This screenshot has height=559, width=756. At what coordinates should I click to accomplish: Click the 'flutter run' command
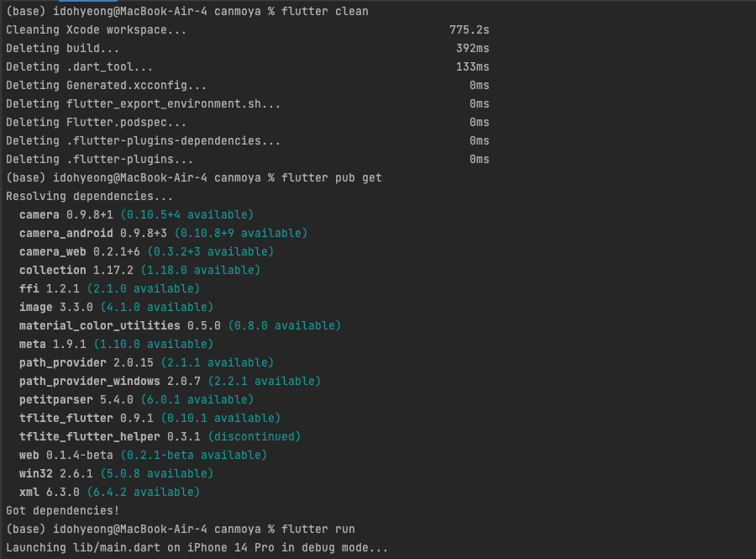click(x=318, y=529)
